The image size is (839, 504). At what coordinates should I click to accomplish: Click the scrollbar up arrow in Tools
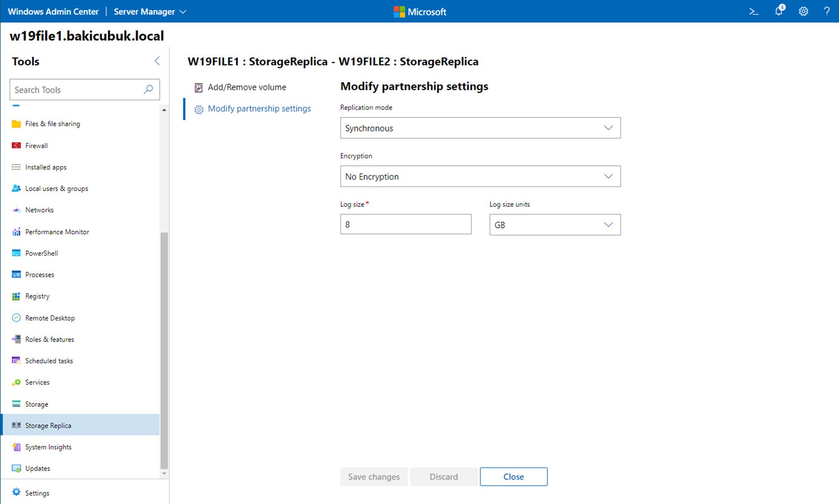164,110
